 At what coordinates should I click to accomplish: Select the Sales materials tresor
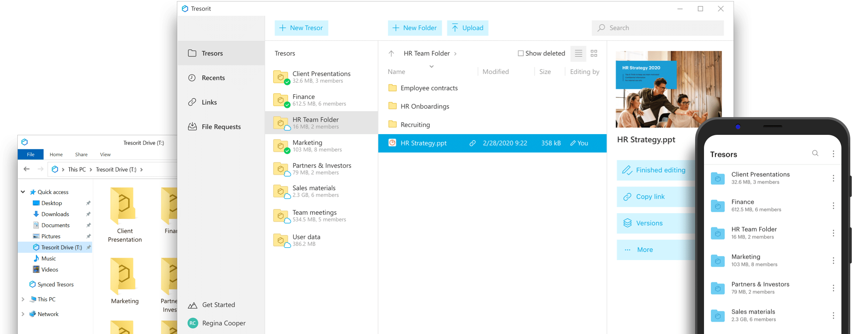pos(321,191)
